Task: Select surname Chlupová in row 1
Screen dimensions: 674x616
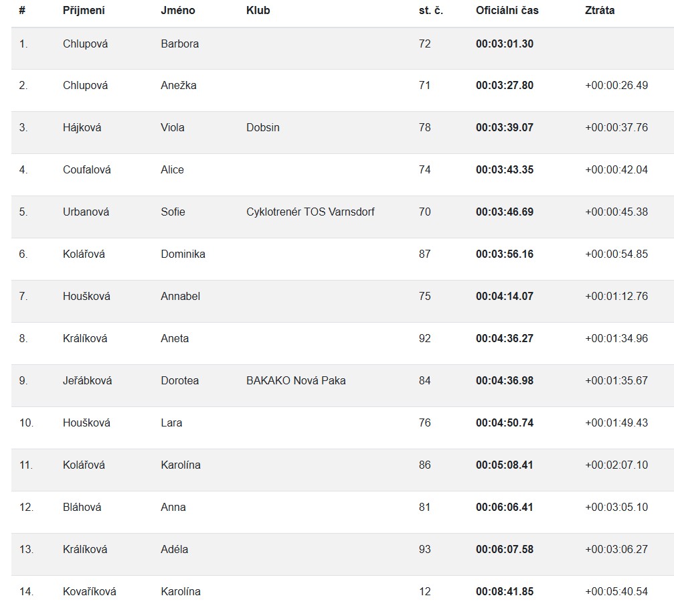Action: 85,44
